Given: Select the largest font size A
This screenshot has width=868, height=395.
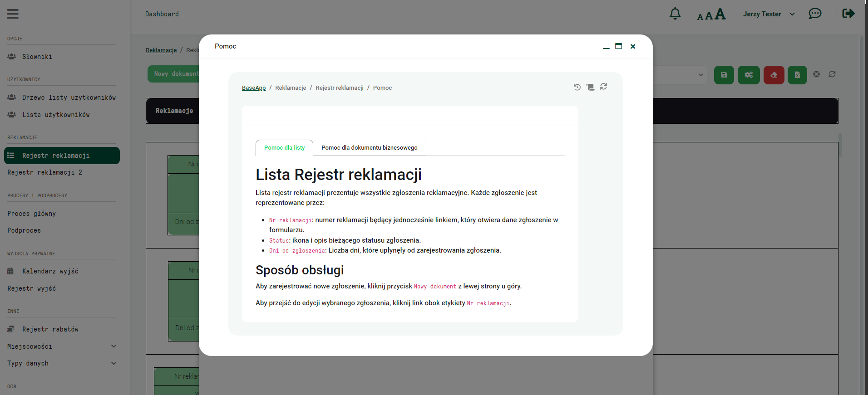Looking at the screenshot, I should coord(720,15).
